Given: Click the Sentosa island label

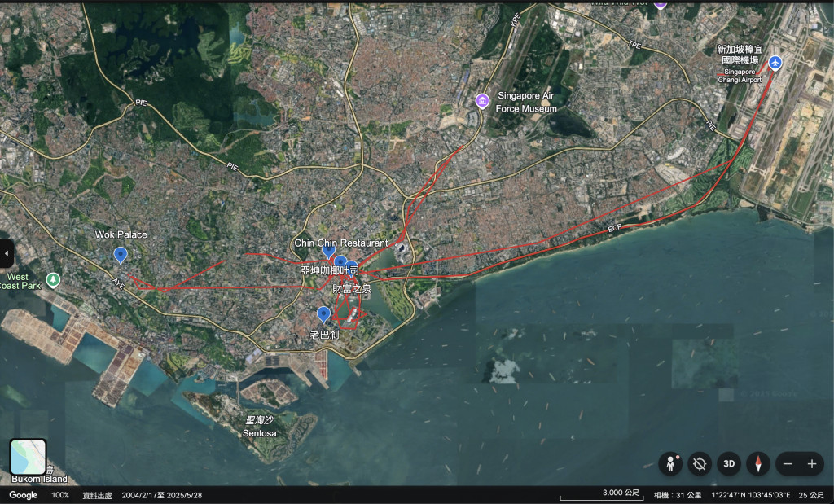Looking at the screenshot, I should click(x=259, y=427).
